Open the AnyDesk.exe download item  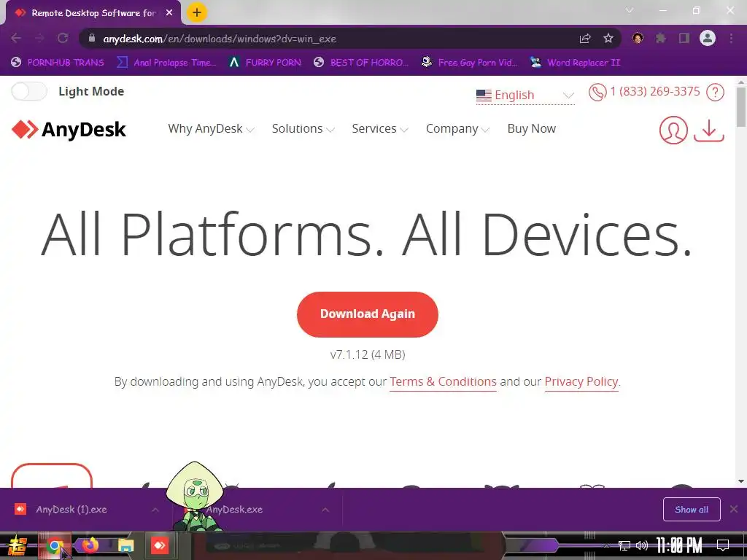click(x=233, y=510)
